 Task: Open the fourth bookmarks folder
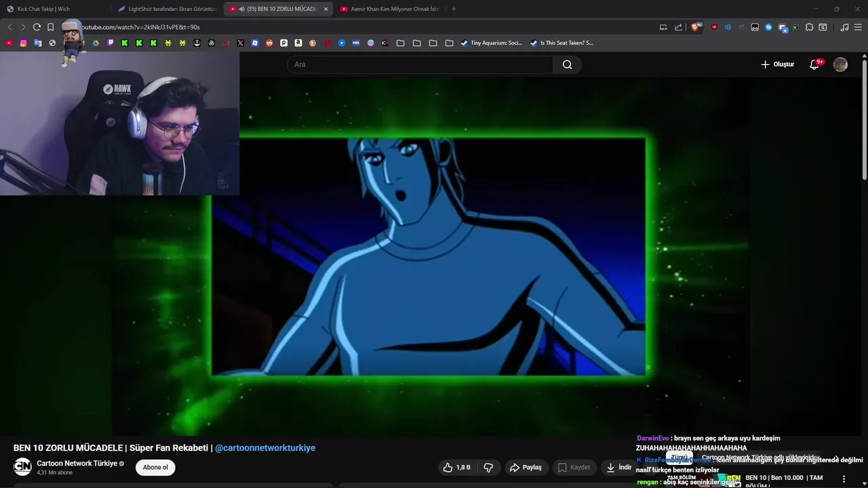click(x=449, y=43)
